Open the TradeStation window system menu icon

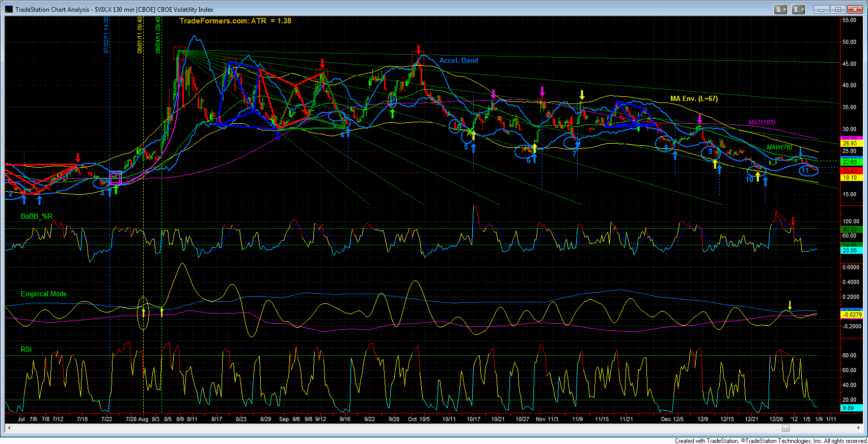coord(9,9)
